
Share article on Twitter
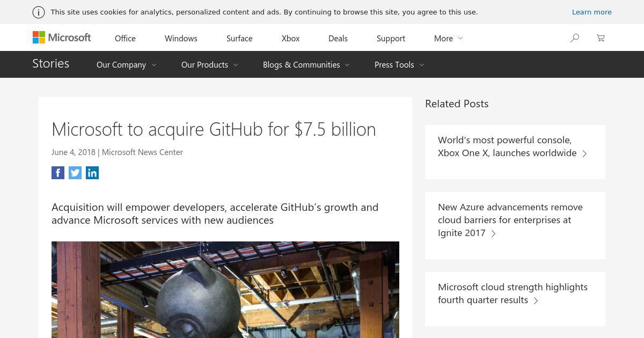click(75, 173)
